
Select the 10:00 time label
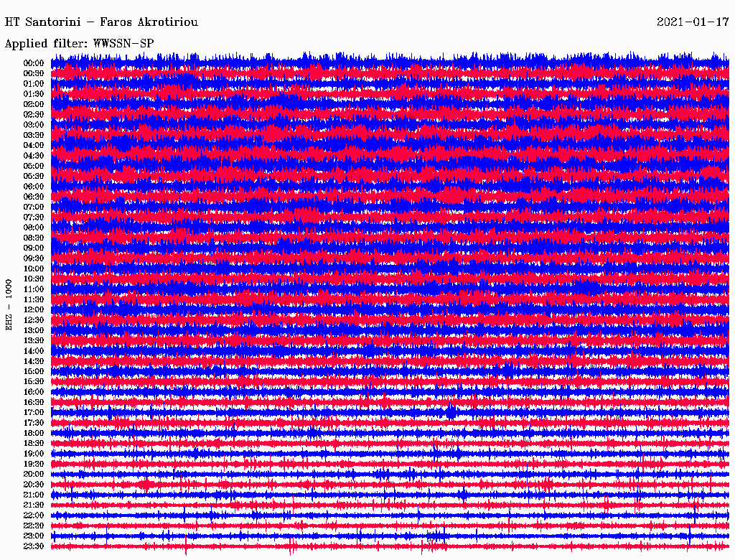click(34, 269)
